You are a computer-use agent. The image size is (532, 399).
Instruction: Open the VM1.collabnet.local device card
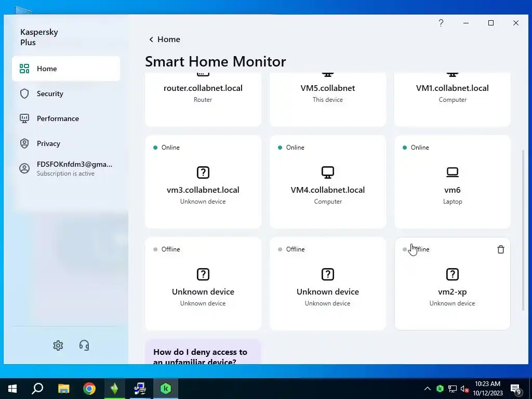point(453,99)
